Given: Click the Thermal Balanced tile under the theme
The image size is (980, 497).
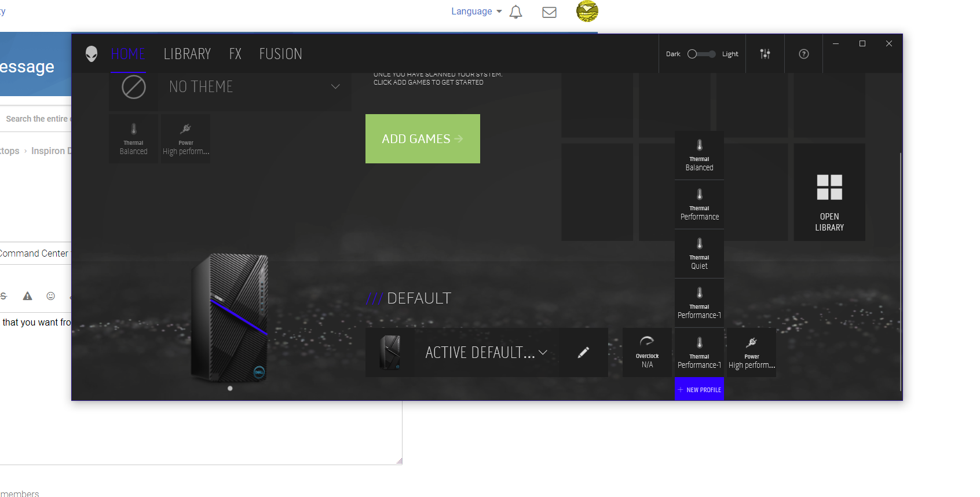Looking at the screenshot, I should [x=133, y=138].
